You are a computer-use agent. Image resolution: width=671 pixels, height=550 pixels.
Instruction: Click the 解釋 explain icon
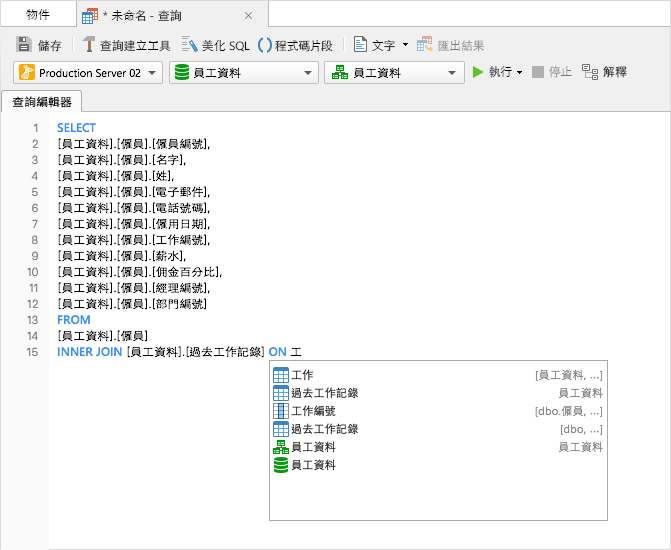tap(590, 72)
